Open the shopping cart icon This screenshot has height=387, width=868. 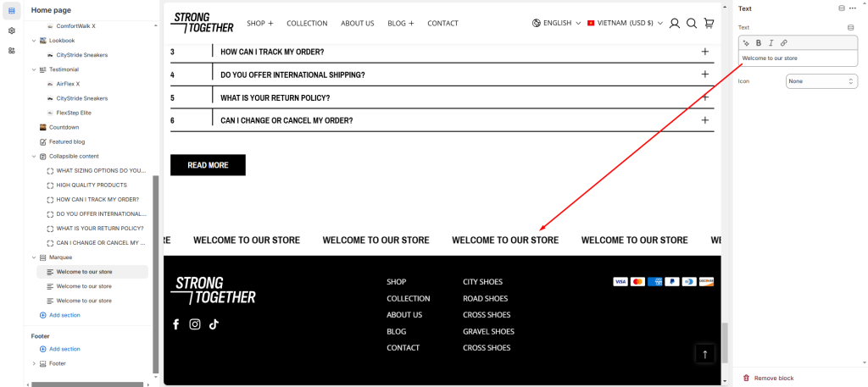pos(709,23)
